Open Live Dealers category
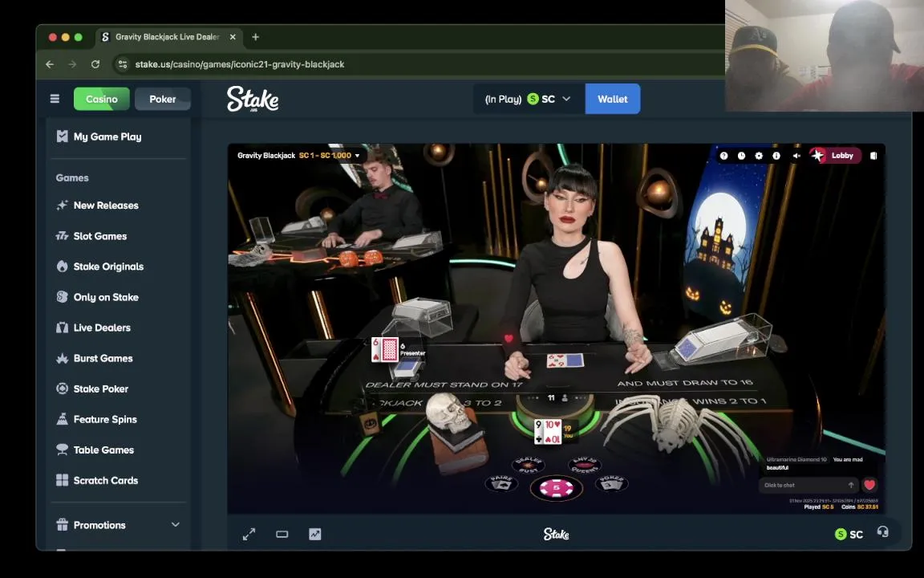The height and width of the screenshot is (578, 924). [120, 328]
